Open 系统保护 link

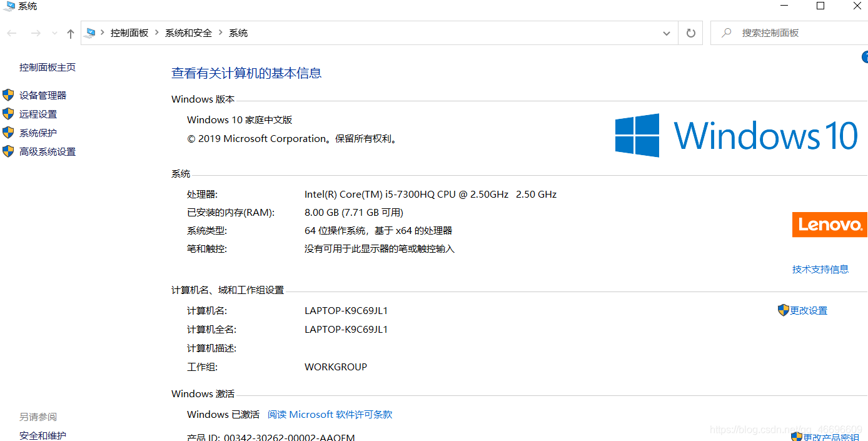pyautogui.click(x=38, y=133)
